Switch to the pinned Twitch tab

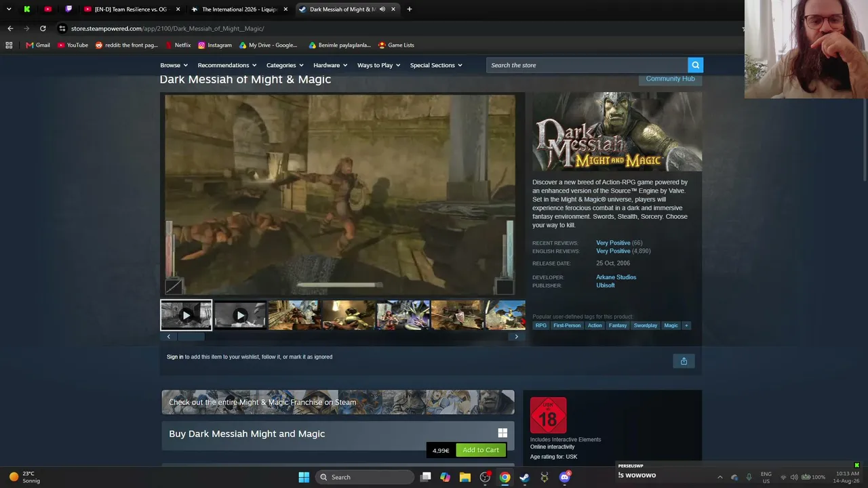[x=68, y=9]
